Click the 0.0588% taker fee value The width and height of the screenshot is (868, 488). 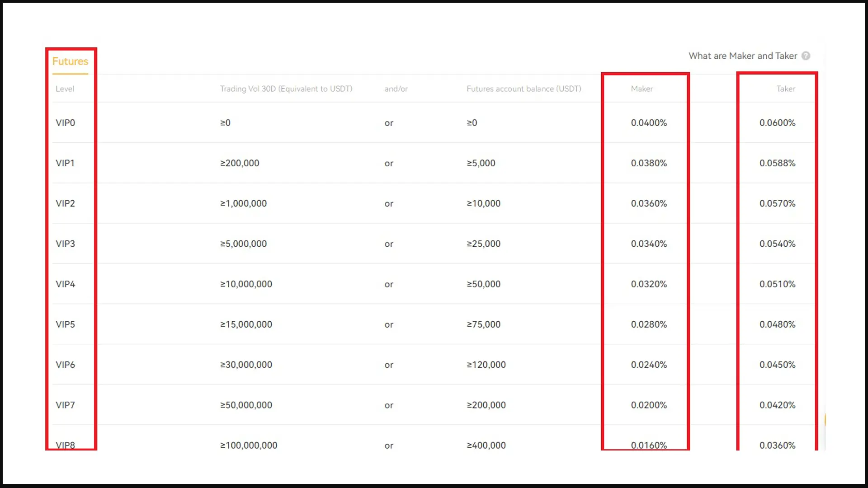tap(777, 163)
